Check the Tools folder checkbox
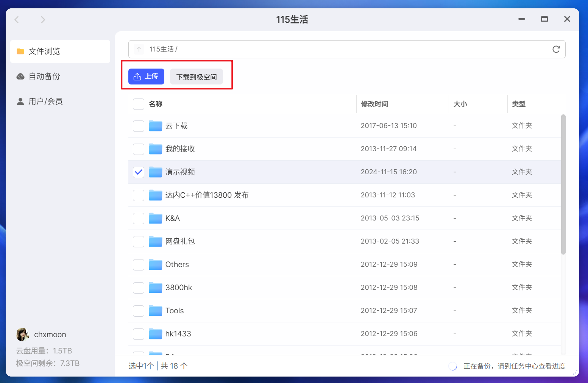This screenshot has width=588, height=383. click(139, 311)
